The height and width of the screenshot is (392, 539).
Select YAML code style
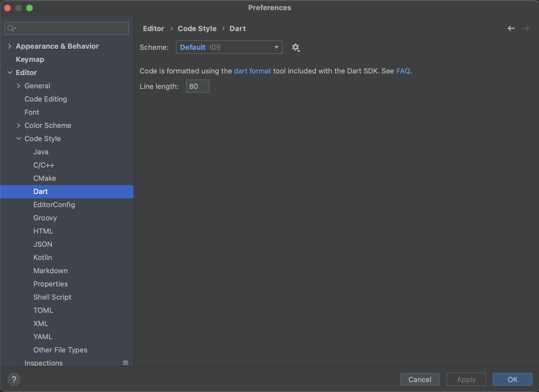(x=43, y=337)
